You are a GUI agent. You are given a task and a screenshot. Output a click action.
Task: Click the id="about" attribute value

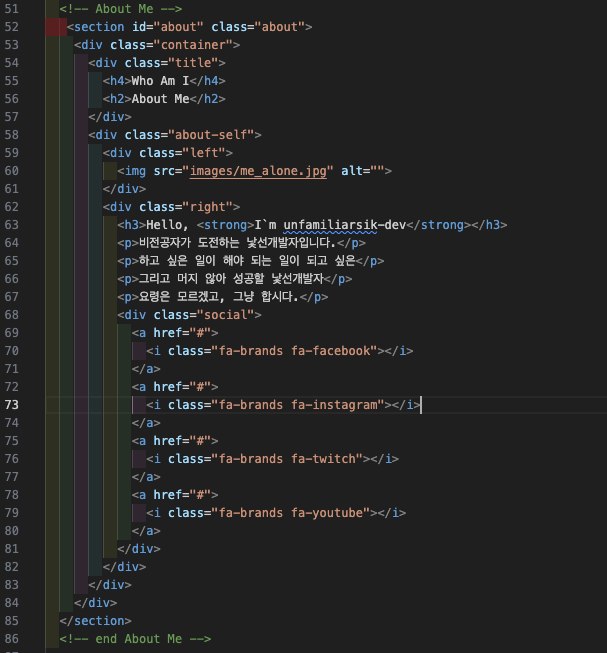point(178,27)
